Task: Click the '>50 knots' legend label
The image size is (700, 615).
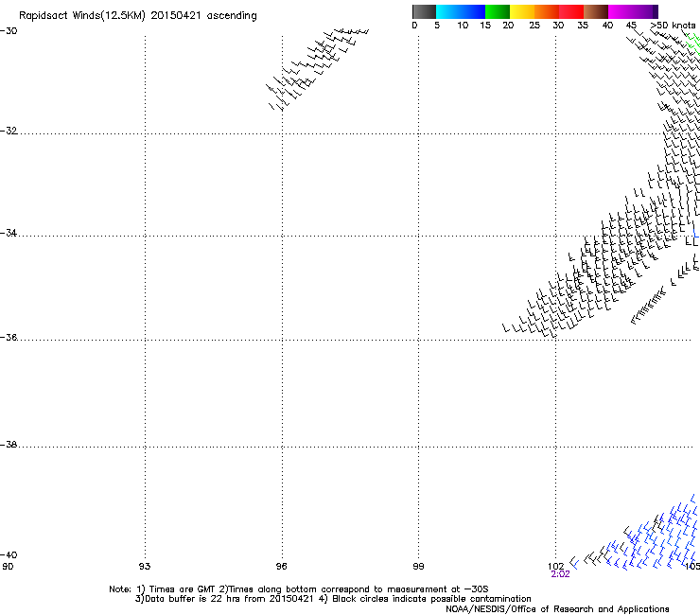Action: click(x=673, y=26)
